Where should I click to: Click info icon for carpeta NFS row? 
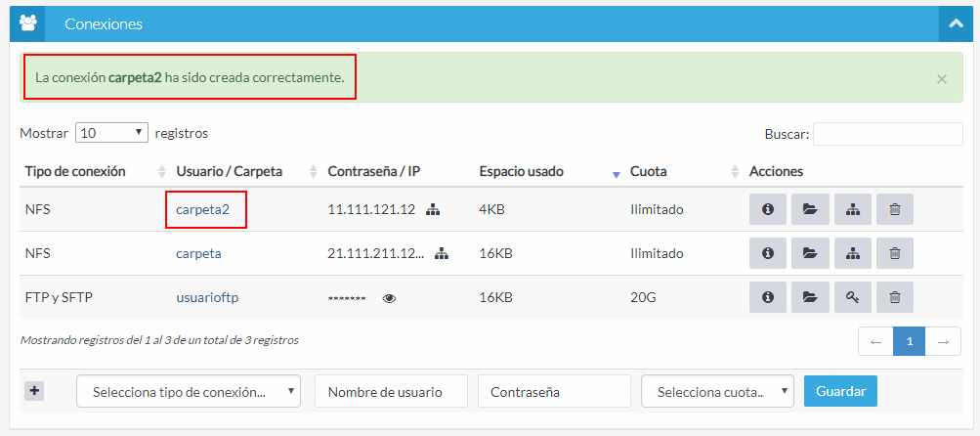(768, 253)
